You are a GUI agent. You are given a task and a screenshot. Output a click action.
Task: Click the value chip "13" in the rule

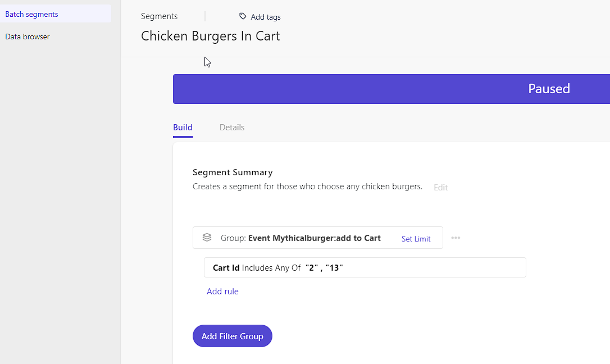336,267
